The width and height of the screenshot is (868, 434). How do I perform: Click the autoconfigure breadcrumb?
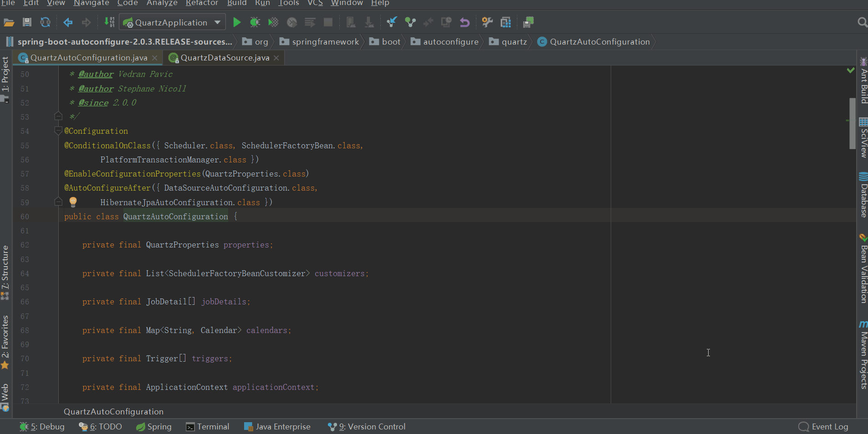coord(445,42)
